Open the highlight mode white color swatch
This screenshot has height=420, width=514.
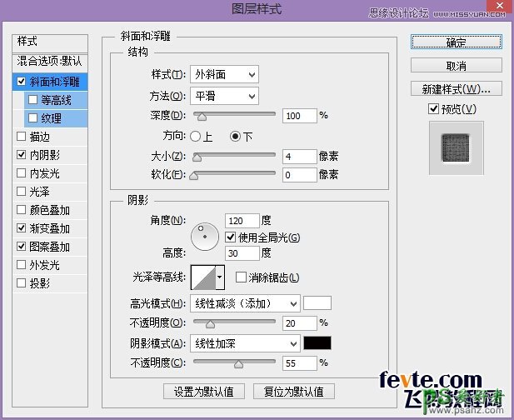pos(317,303)
